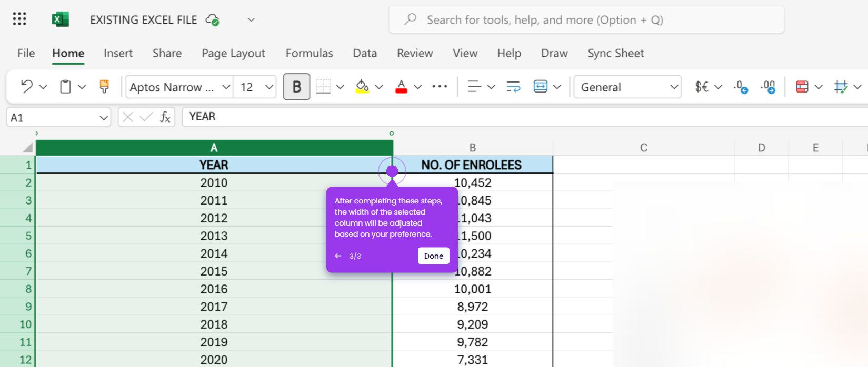Open the Insert ribbon tab
This screenshot has width=868, height=367.
point(118,53)
